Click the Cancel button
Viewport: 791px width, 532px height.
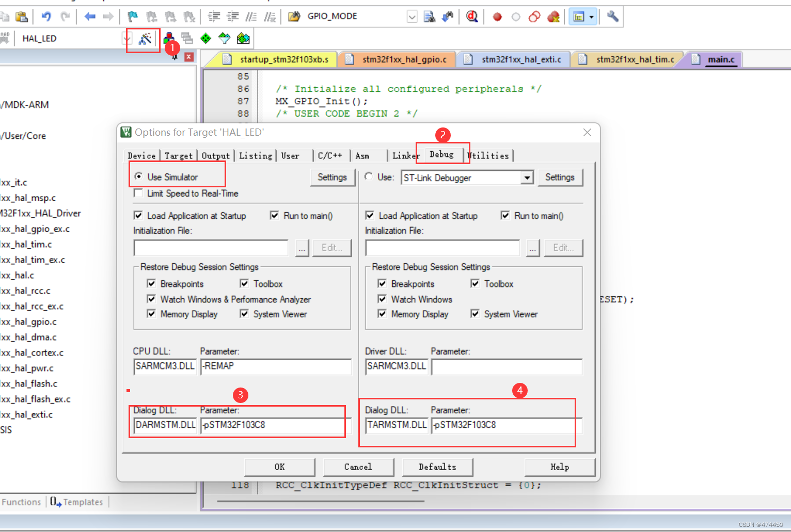[x=358, y=467]
